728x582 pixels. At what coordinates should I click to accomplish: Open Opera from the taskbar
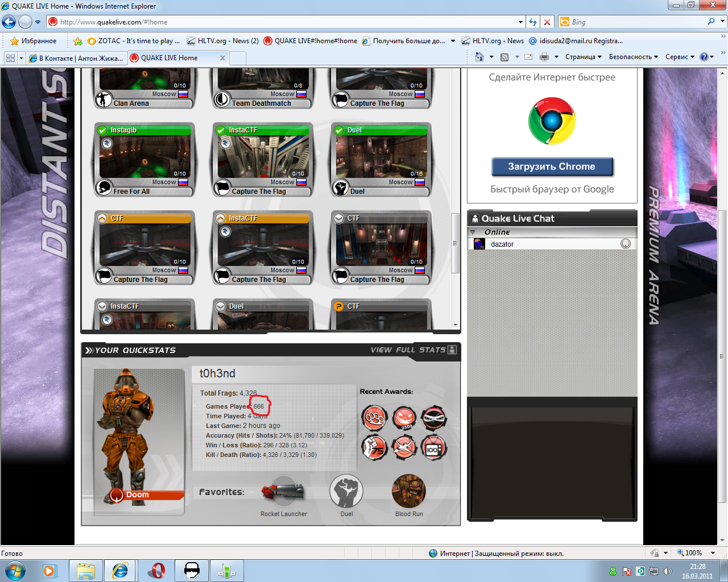coord(157,571)
